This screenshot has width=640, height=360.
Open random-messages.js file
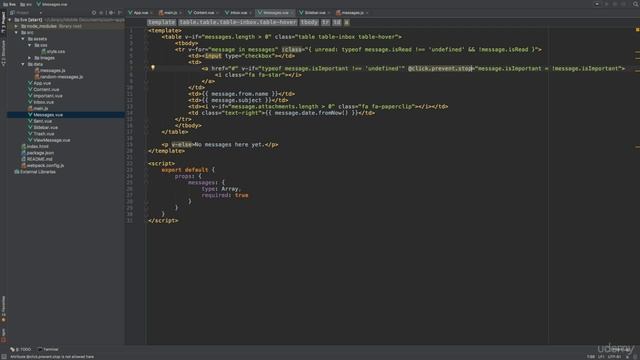point(59,77)
